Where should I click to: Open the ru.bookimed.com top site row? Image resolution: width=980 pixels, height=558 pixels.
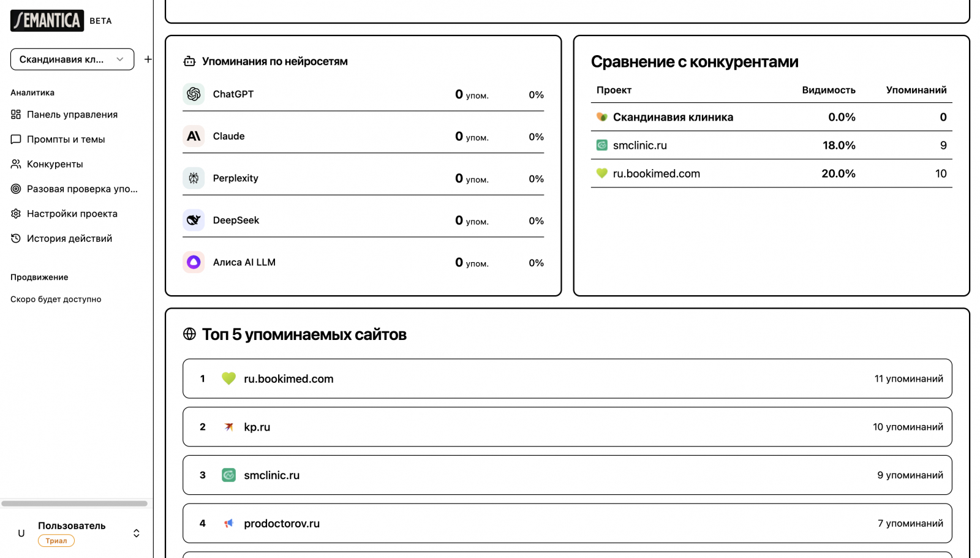tap(567, 379)
